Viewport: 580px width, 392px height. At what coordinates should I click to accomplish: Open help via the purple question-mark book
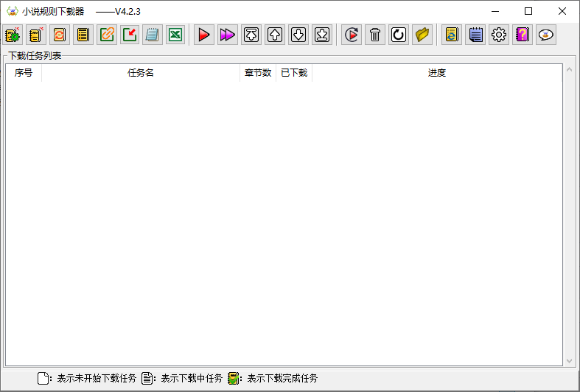523,35
